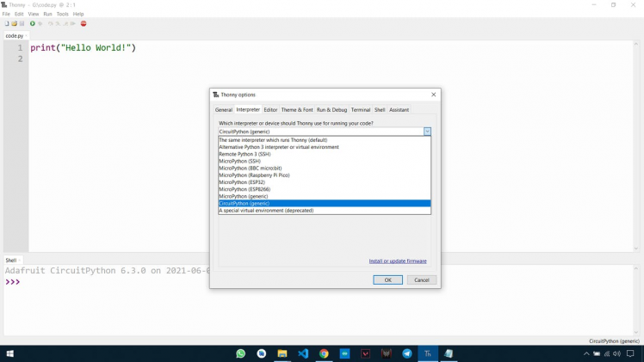The height and width of the screenshot is (362, 644).
Task: Click the Windows Start button
Action: [x=9, y=353]
